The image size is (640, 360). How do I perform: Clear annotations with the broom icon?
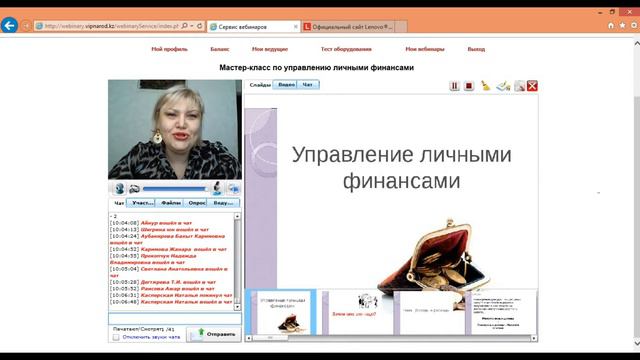coord(485,86)
